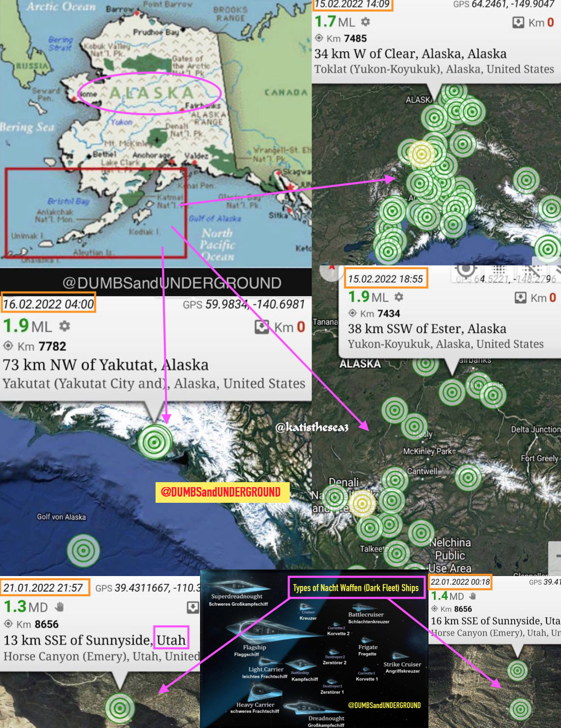561x728 pixels.
Task: Tap the download icon in the Yakutat panel
Action: [x=261, y=327]
